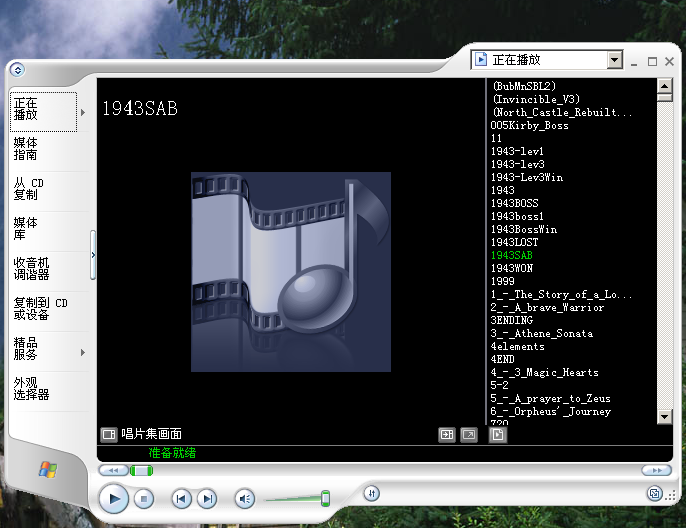Select playlist item (BubMnSBL2)
The width and height of the screenshot is (686, 528).
coord(524,86)
